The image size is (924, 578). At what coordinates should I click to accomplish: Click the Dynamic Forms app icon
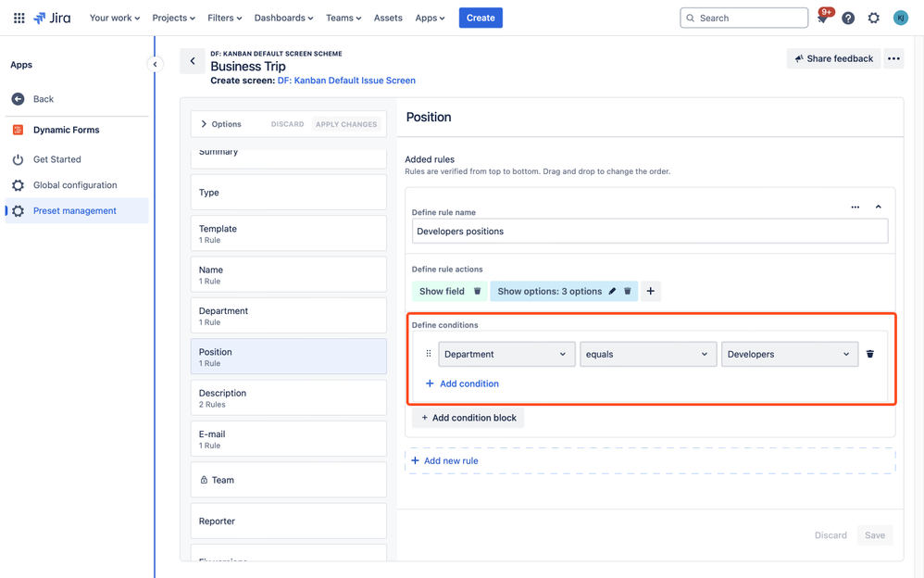[19, 130]
